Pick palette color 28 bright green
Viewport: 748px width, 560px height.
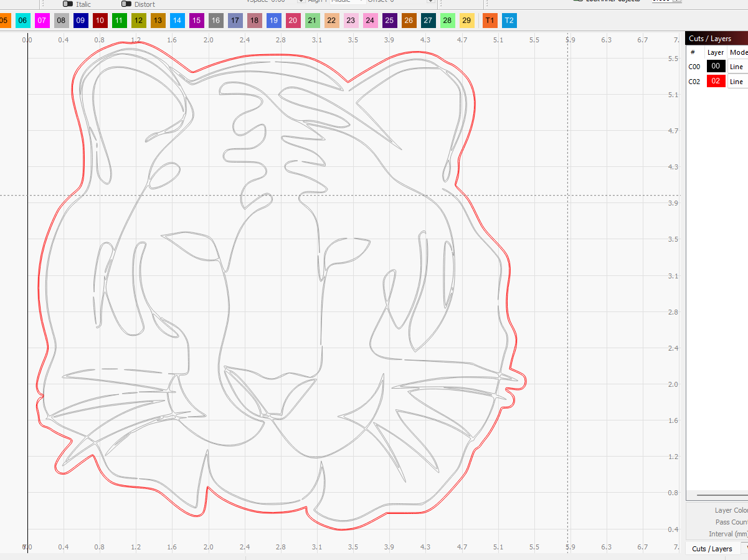[x=447, y=21]
